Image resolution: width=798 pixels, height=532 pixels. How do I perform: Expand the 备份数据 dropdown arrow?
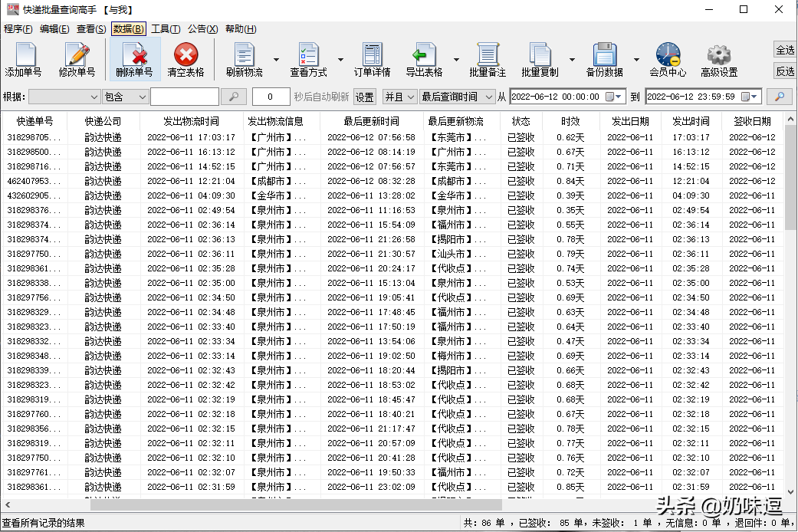636,60
